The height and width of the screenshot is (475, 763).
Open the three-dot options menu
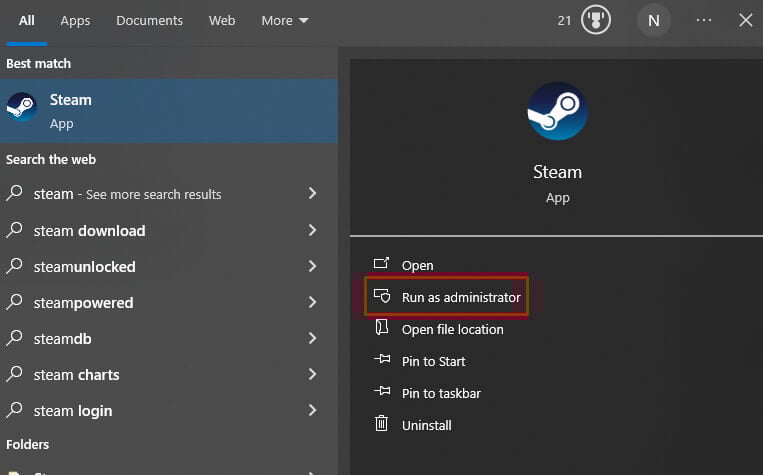[704, 20]
